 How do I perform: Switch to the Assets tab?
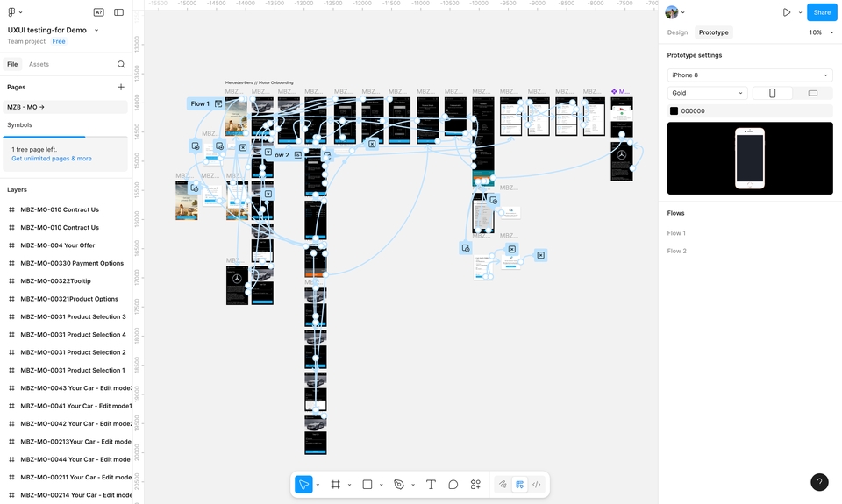pyautogui.click(x=39, y=64)
